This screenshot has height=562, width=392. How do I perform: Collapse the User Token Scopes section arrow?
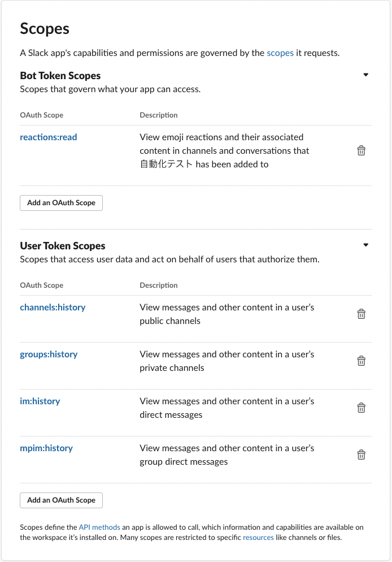[366, 245]
